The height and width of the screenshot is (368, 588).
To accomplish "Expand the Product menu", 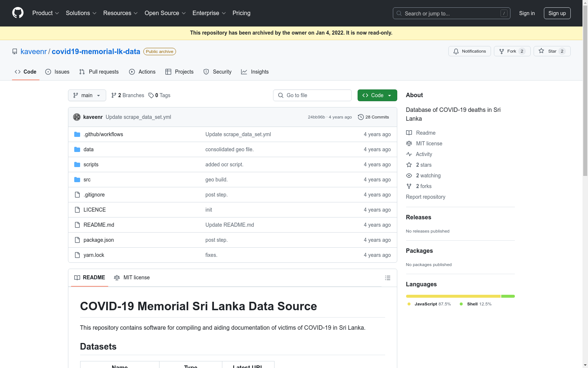I will 46,13.
